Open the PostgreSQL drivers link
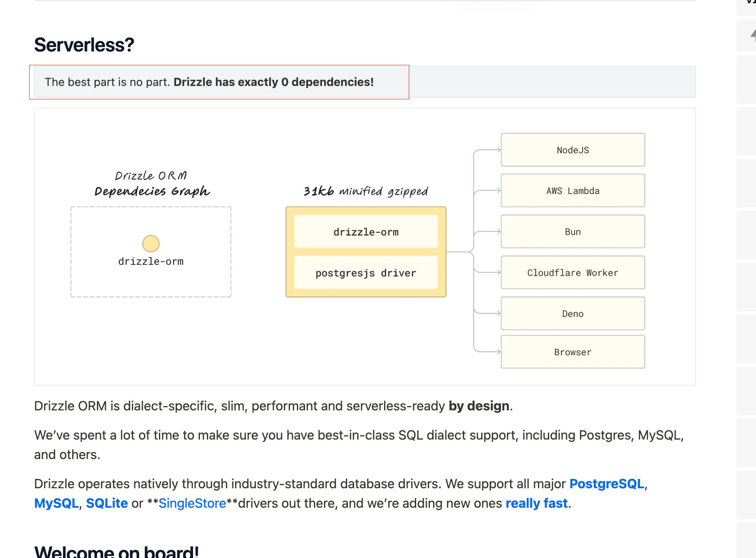Viewport: 756px width, 558px height. pos(606,484)
